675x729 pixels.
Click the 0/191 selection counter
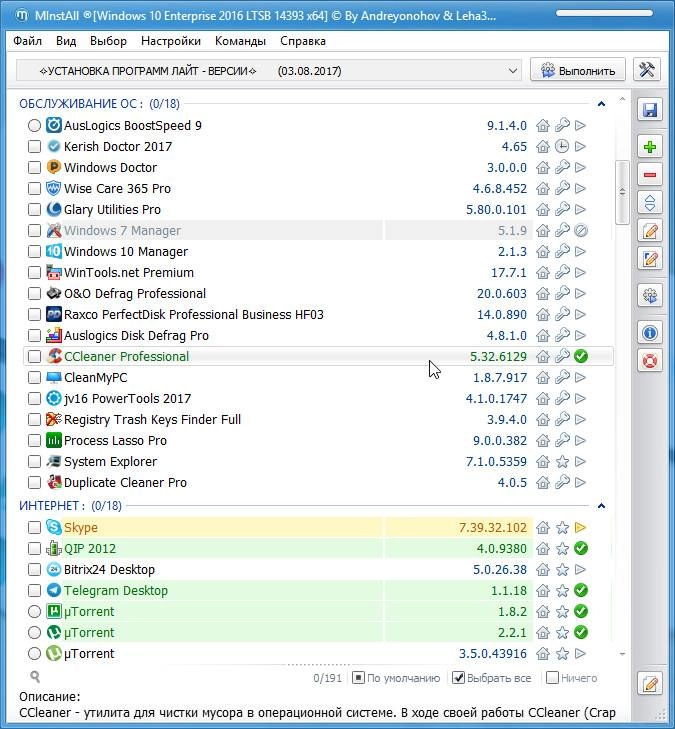(327, 678)
